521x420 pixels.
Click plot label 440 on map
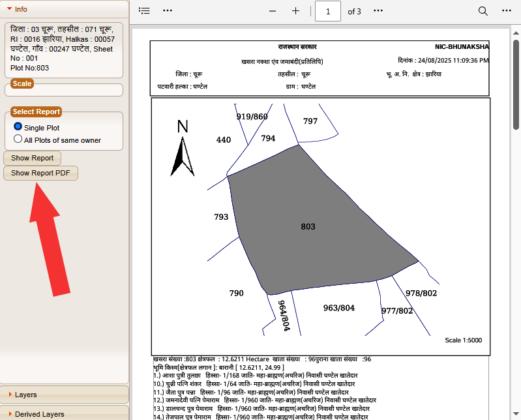(x=224, y=140)
